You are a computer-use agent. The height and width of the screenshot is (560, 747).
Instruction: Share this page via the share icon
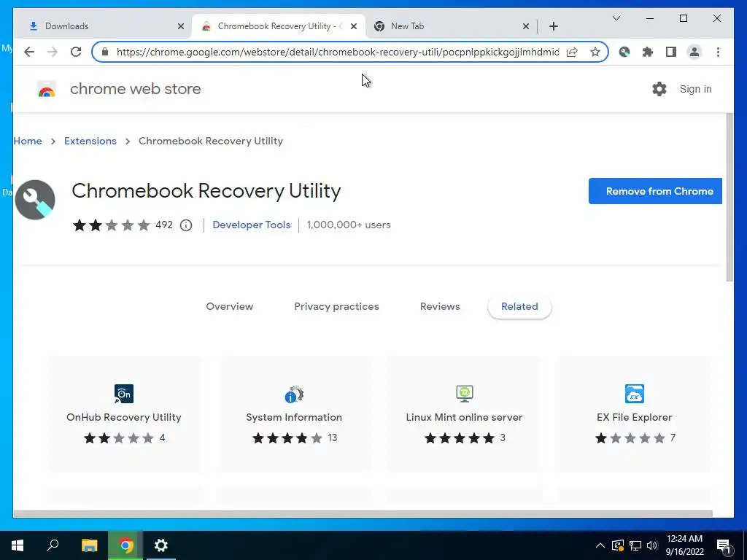pos(572,52)
